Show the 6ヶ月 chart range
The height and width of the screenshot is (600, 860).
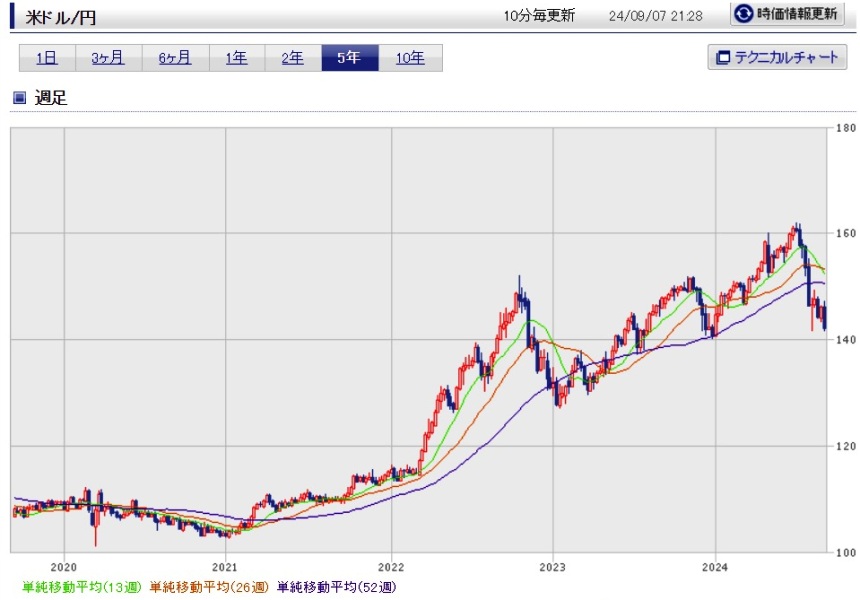[x=175, y=58]
